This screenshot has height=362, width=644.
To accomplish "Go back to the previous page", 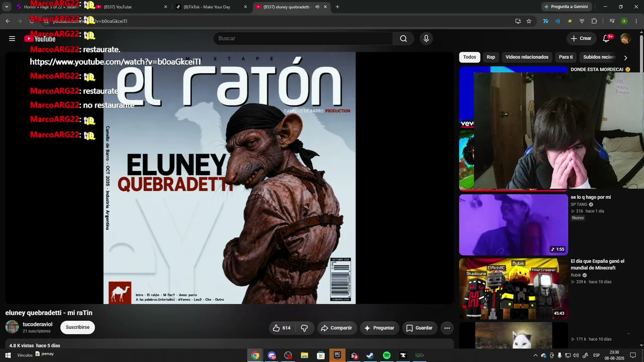I will 8,21.
